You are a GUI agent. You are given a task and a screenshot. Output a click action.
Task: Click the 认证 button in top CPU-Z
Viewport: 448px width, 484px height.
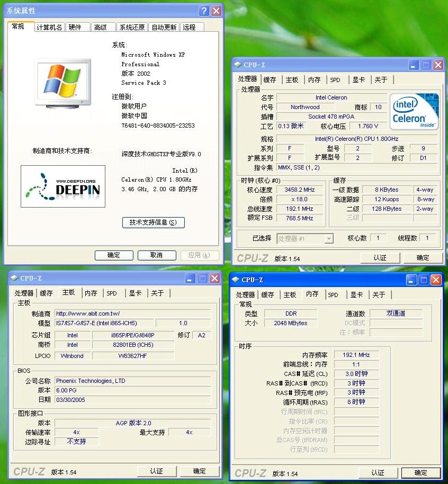[380, 257]
